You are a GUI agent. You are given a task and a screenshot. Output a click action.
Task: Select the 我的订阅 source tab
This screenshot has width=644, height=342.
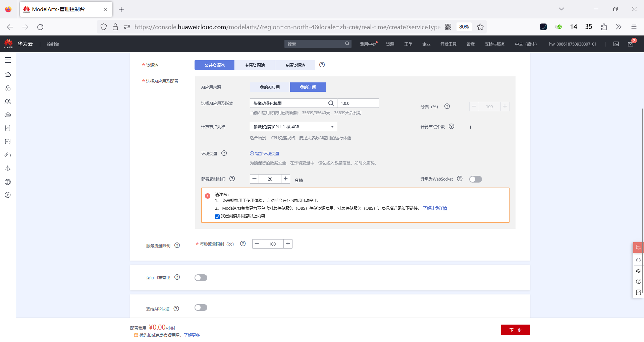(x=308, y=87)
